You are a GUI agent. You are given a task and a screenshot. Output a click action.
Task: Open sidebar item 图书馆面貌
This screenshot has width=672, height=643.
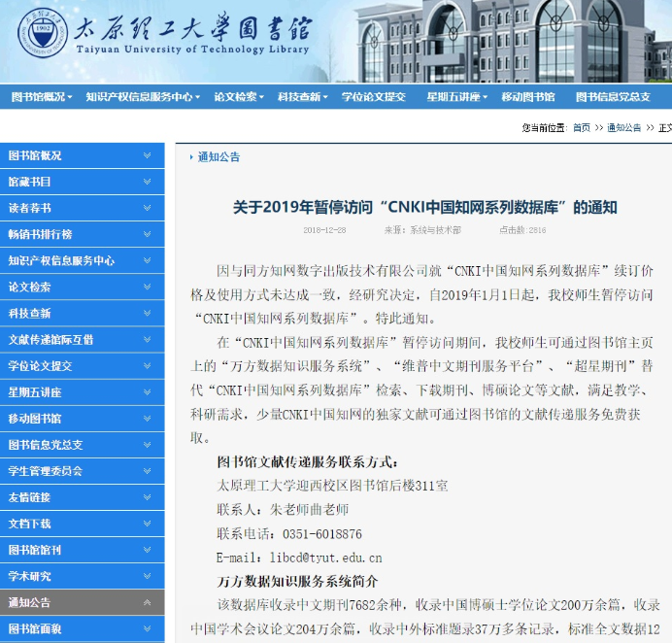click(x=82, y=628)
